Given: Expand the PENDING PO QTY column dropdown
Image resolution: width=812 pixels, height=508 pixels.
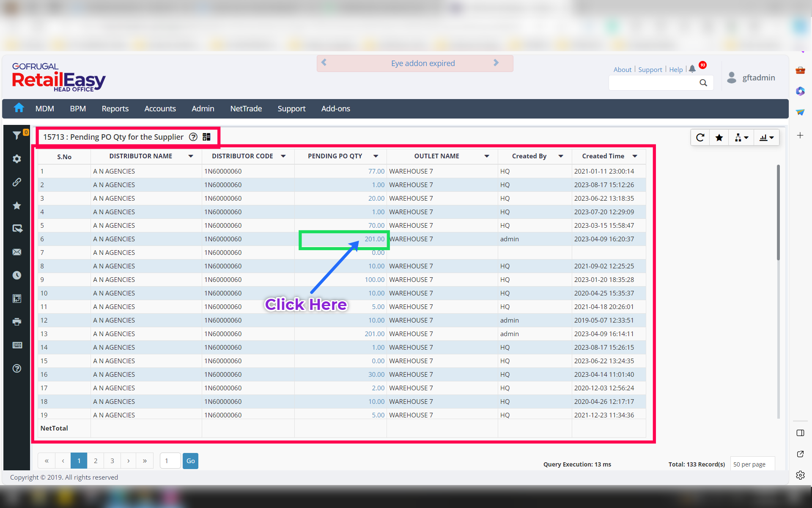Looking at the screenshot, I should point(376,156).
